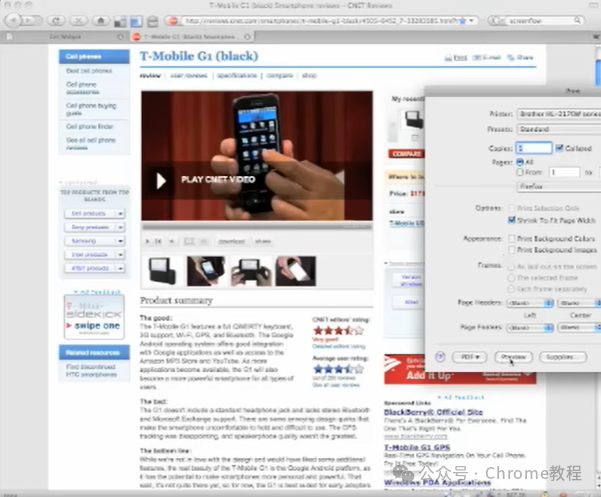The height and width of the screenshot is (497, 601).
Task: Open the help question mark in Print dialog
Action: click(x=440, y=357)
